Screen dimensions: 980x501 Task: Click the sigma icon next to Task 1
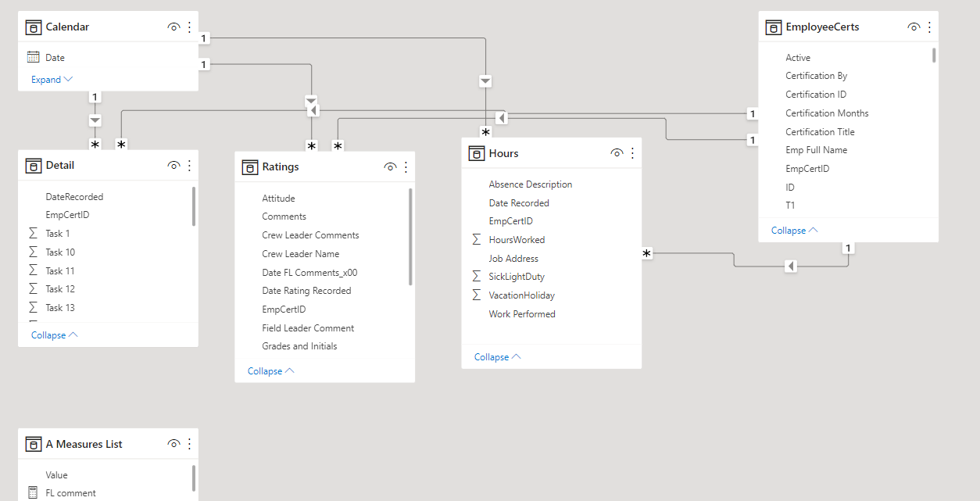pyautogui.click(x=33, y=233)
